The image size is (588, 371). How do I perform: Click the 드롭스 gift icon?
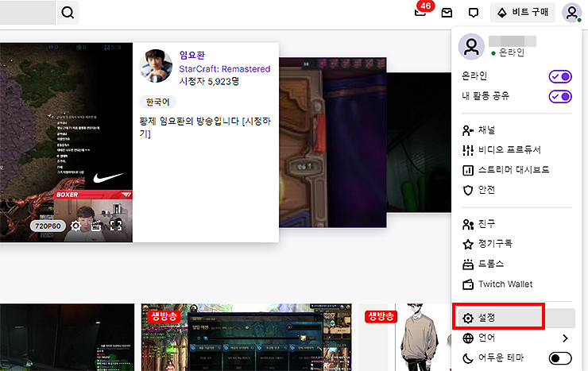pos(468,265)
